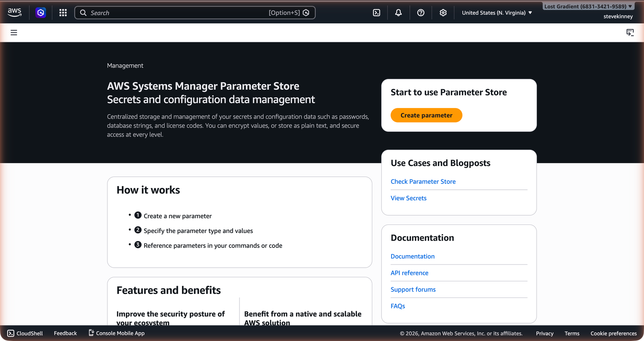Open the Check Parameter Store link
Viewport: 644px width, 341px height.
[423, 182]
